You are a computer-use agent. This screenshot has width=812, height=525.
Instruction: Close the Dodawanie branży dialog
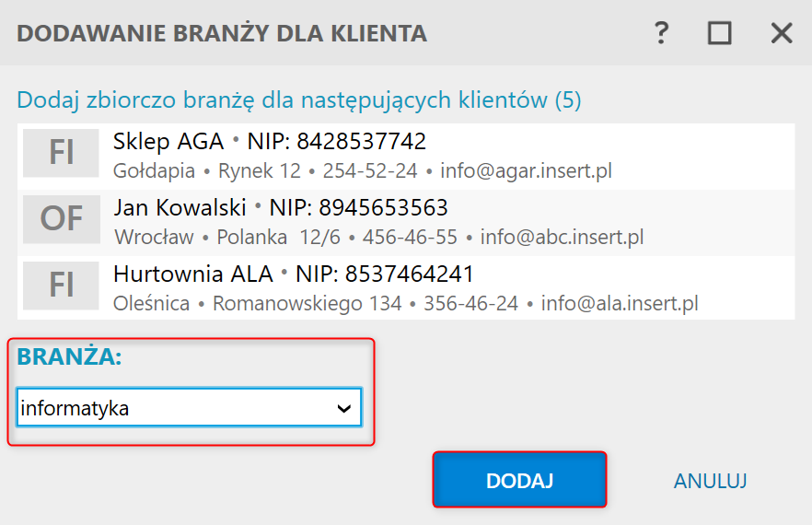click(x=782, y=33)
